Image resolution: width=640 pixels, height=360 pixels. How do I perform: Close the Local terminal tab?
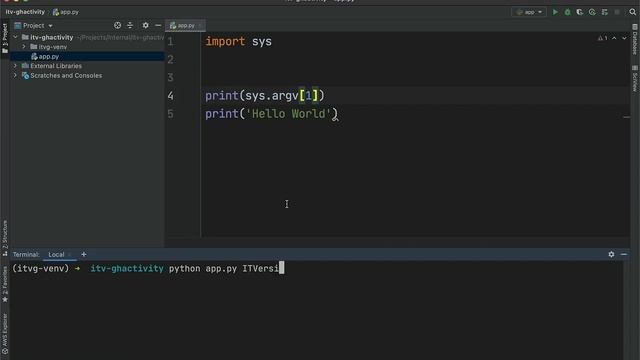70,254
